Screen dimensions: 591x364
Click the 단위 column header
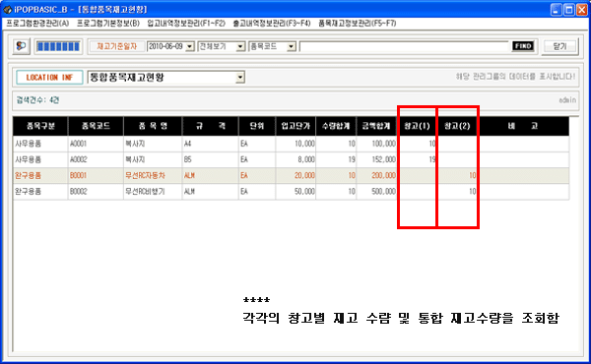tap(257, 126)
